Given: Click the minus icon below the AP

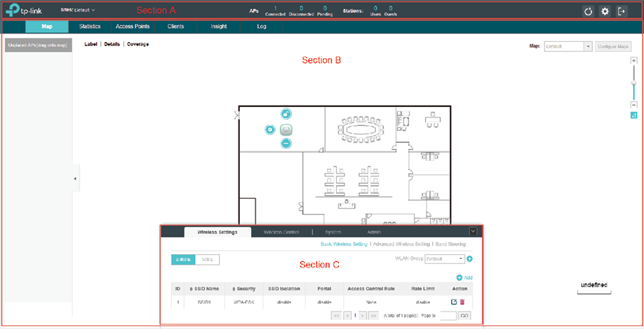Looking at the screenshot, I should tap(286, 143).
